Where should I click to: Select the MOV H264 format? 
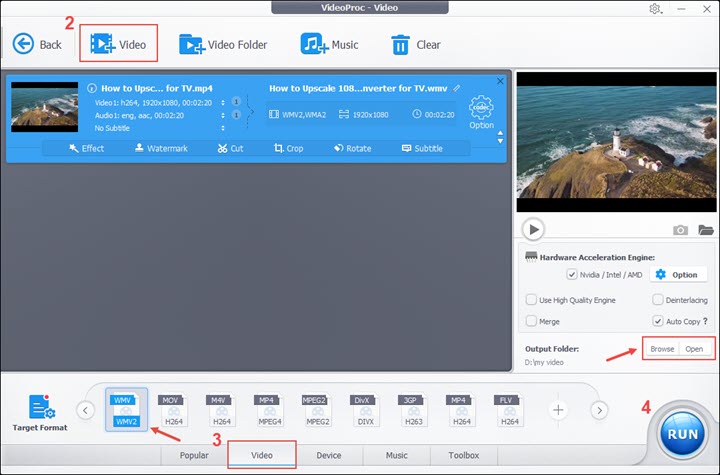click(174, 410)
